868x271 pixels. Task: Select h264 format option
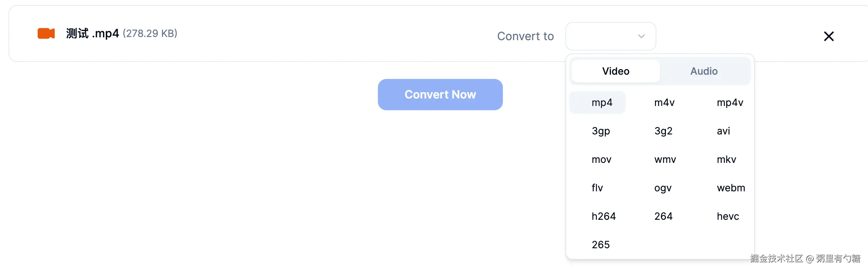(x=603, y=216)
